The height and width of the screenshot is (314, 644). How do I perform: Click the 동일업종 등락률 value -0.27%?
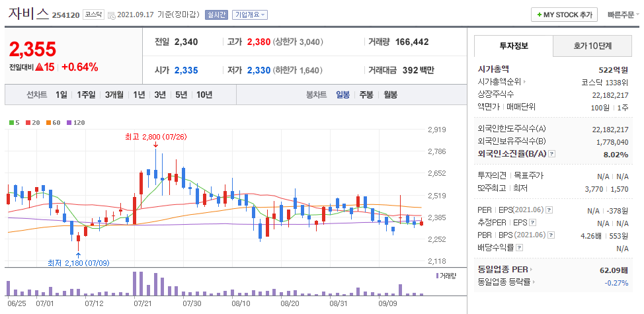point(616,283)
